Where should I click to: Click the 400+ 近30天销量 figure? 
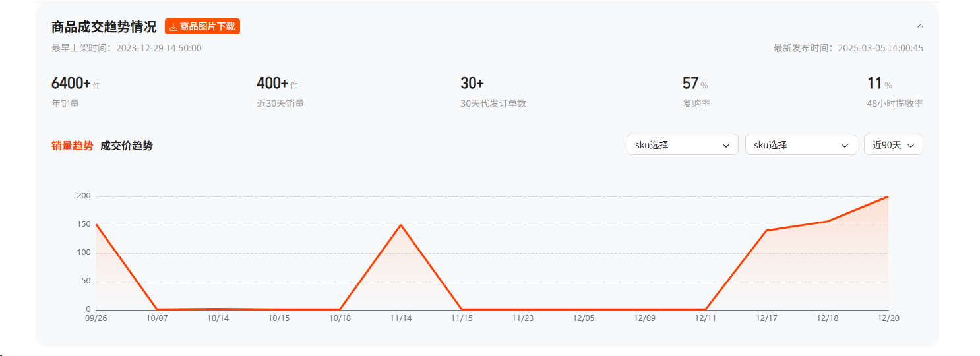click(272, 84)
